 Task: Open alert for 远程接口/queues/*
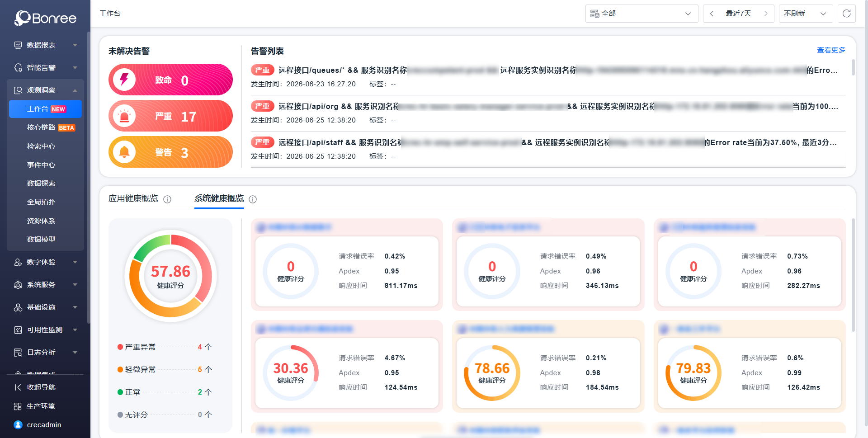(548, 77)
